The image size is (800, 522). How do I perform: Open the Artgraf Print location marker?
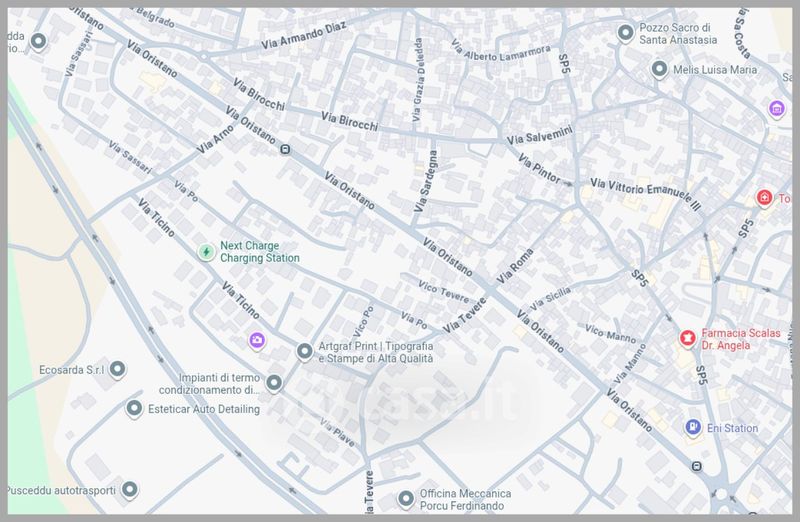(305, 351)
